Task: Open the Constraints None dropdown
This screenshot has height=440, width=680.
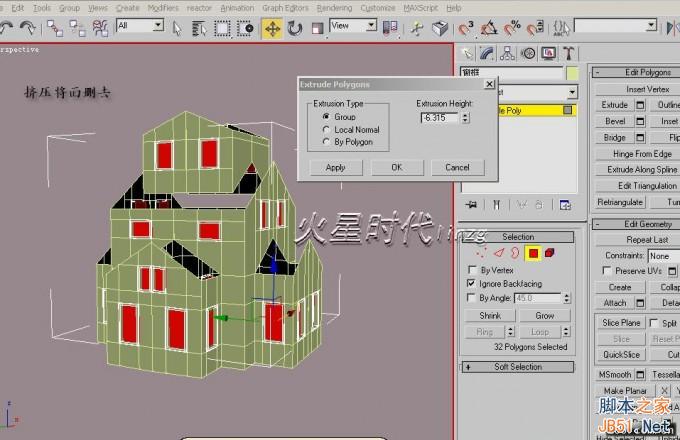Action: [664, 256]
